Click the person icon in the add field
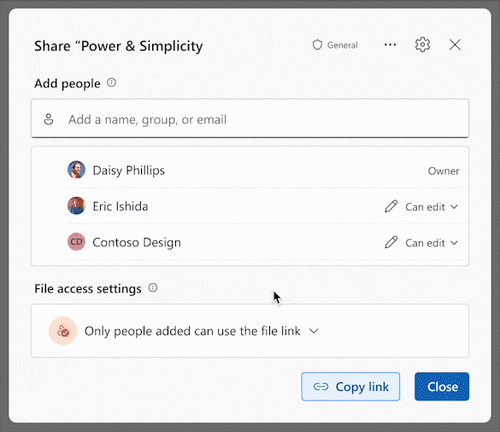Image resolution: width=500 pixels, height=432 pixels. (x=49, y=119)
